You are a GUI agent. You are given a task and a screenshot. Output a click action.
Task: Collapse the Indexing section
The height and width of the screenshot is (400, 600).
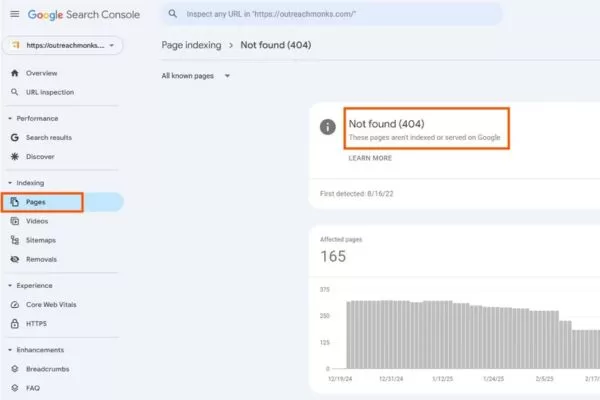11,183
